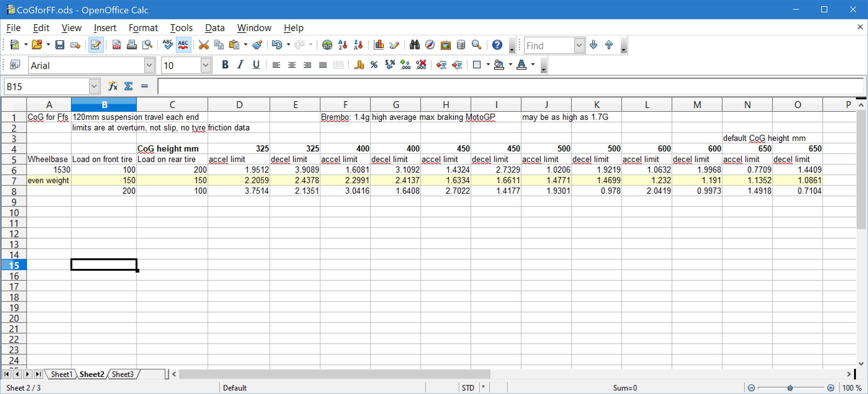The width and height of the screenshot is (868, 394).
Task: Open OpenOffice Help question mark icon
Action: tap(497, 45)
